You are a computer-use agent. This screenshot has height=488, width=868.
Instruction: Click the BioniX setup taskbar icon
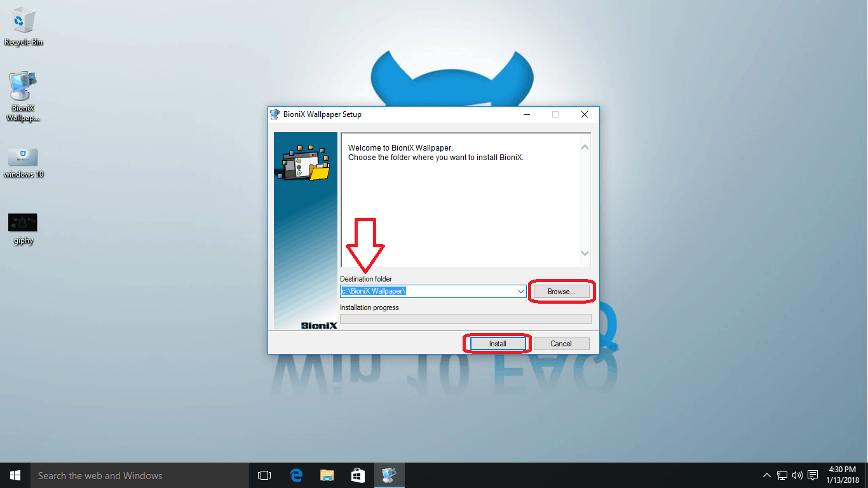[x=389, y=475]
